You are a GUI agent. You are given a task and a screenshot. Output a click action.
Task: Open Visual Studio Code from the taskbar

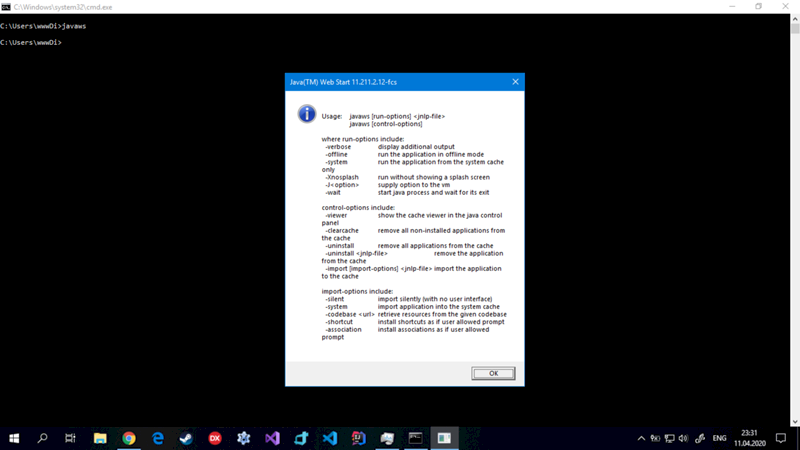330,438
